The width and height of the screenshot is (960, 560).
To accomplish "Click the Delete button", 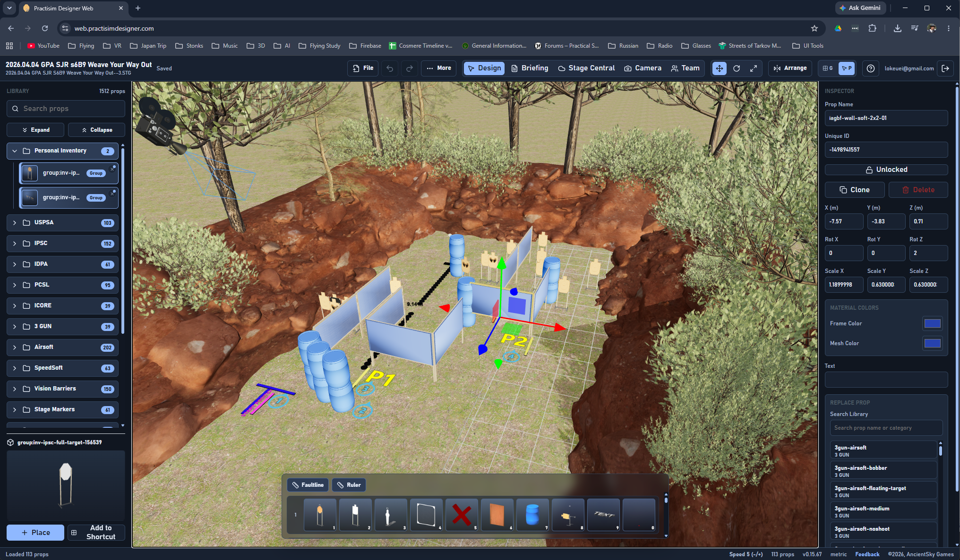I will pyautogui.click(x=918, y=190).
